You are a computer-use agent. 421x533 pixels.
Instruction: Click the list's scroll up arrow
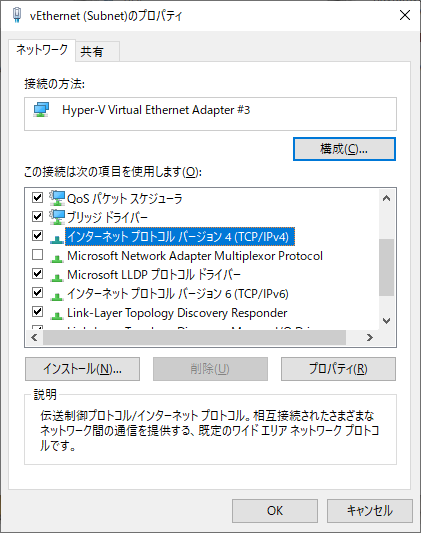coord(386,198)
